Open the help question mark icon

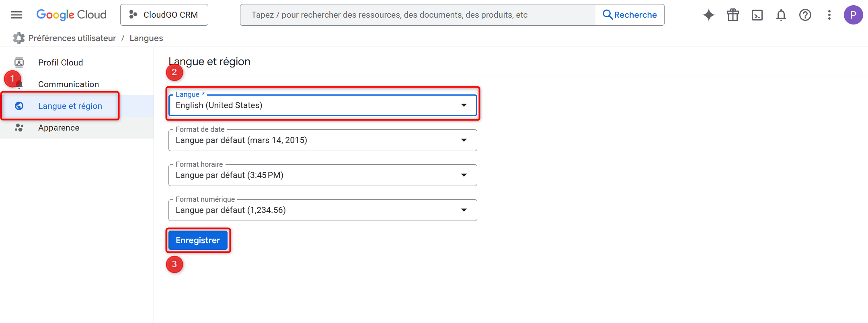click(x=805, y=15)
